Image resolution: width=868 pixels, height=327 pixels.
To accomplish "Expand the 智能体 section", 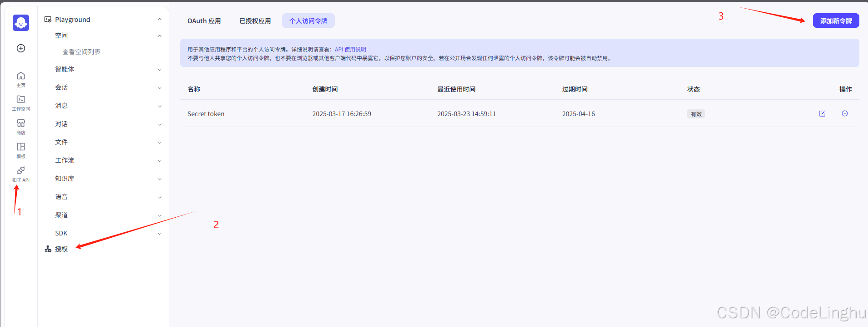I will click(160, 70).
